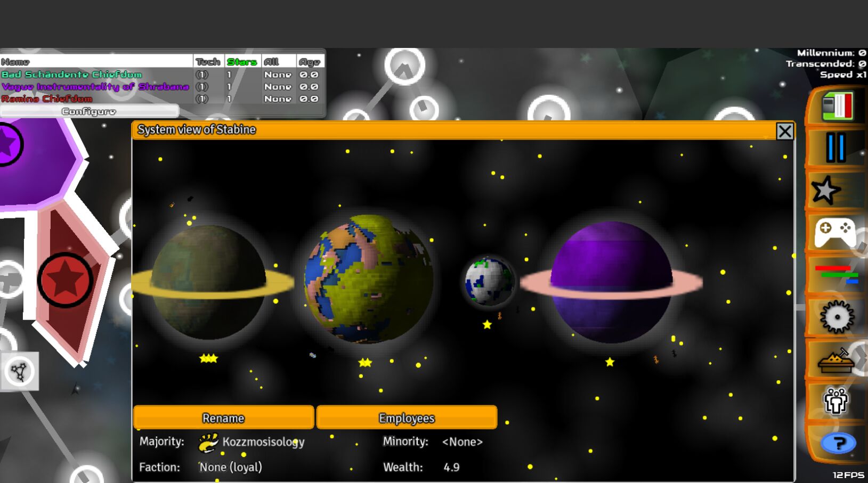Viewport: 868px width, 483px height.
Task: Sort table by the Tech column
Action: (208, 62)
